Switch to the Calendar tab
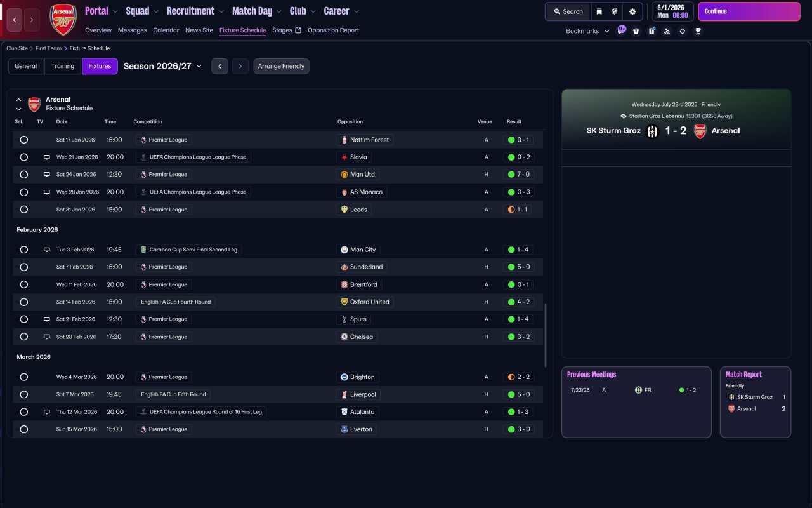Image resolution: width=812 pixels, height=508 pixels. coord(166,30)
